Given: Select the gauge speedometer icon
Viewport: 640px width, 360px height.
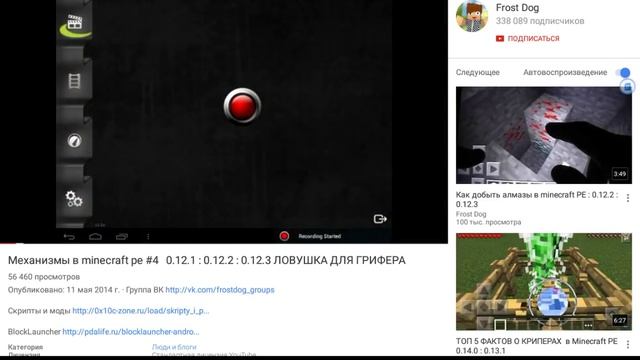Looking at the screenshot, I should [74, 141].
